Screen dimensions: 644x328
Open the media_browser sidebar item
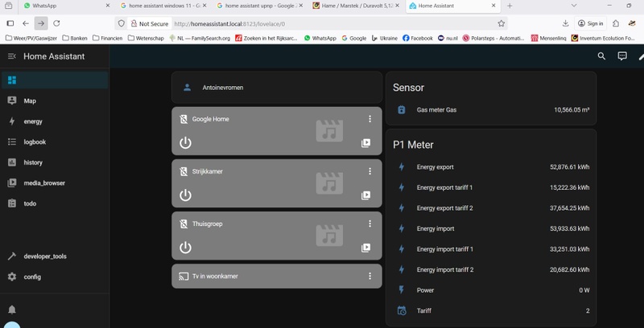(54, 182)
